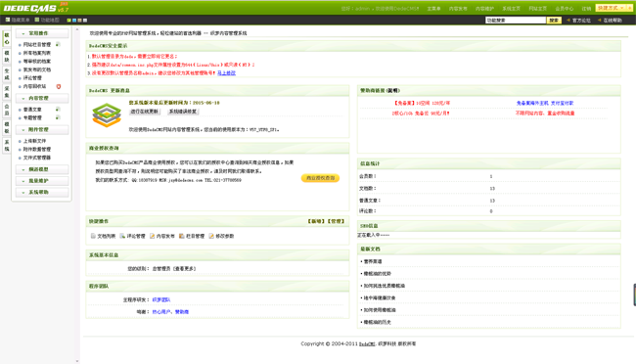Switch to the 采集 vertical tab
636x364 pixels.
tap(7, 92)
